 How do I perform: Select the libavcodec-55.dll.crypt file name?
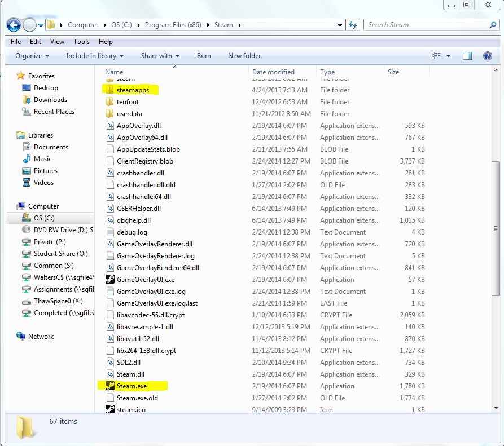tap(151, 315)
